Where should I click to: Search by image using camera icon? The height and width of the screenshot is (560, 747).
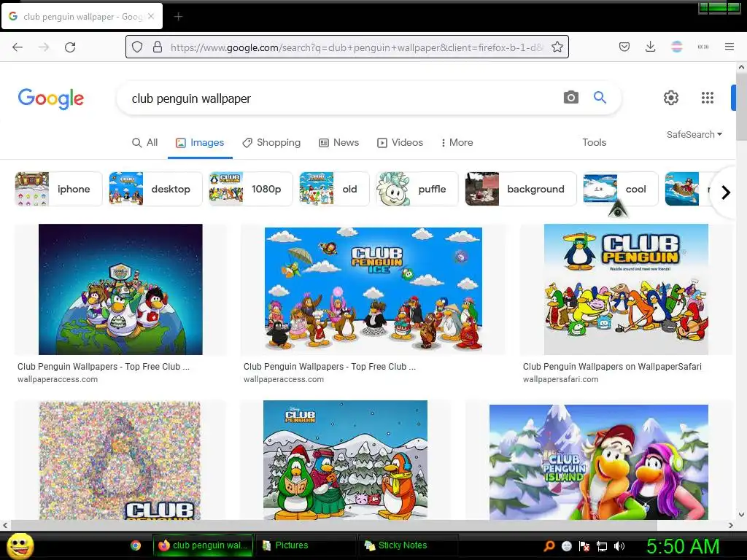570,97
